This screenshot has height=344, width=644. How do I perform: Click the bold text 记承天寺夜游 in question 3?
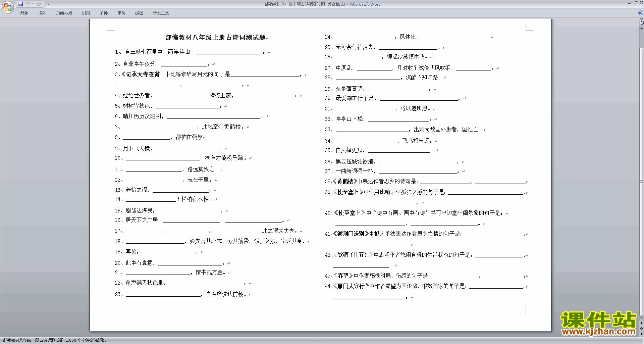143,74
